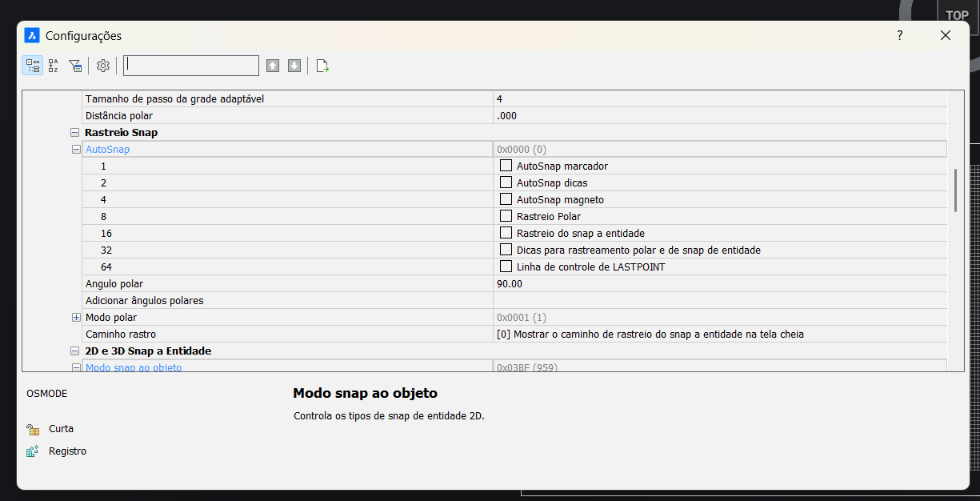Collapse the AutoSnap node
The width and height of the screenshot is (980, 501).
[77, 149]
